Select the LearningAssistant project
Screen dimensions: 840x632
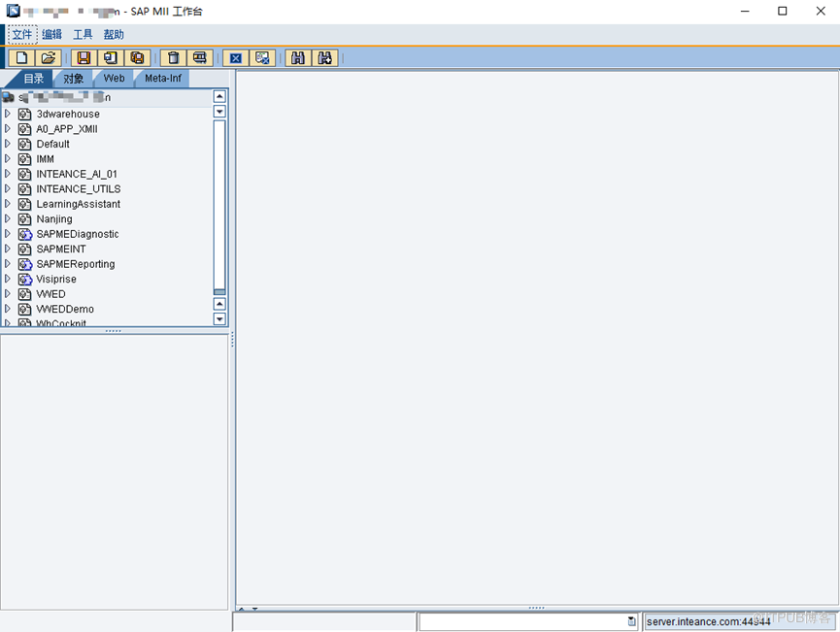(78, 204)
